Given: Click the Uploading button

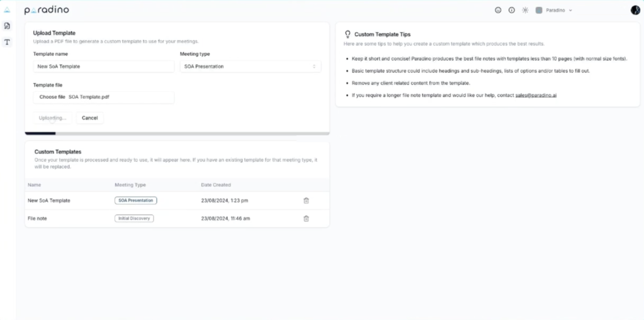Looking at the screenshot, I should coord(52,118).
